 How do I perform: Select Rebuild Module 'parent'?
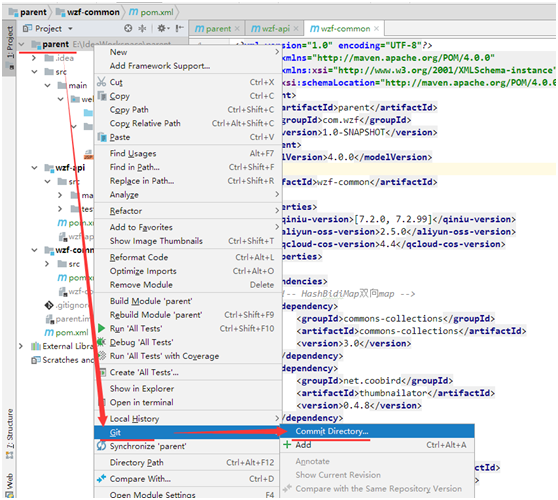tap(188, 315)
